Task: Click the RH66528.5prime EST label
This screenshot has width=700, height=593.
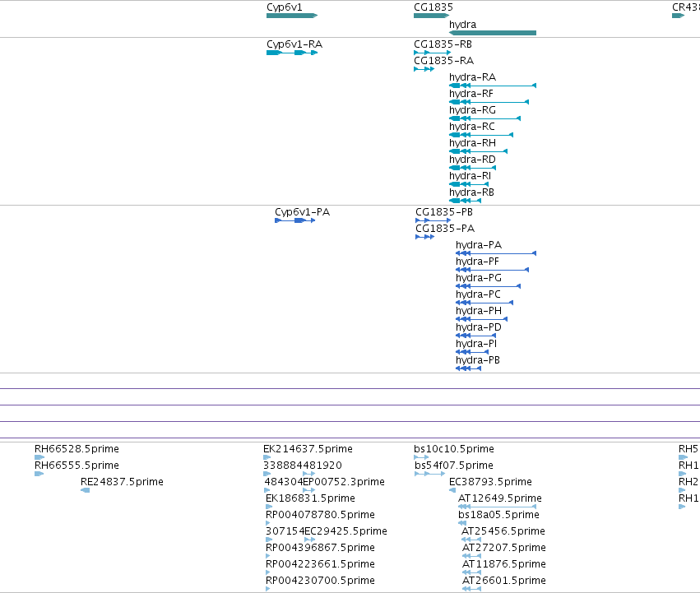Action: click(76, 449)
